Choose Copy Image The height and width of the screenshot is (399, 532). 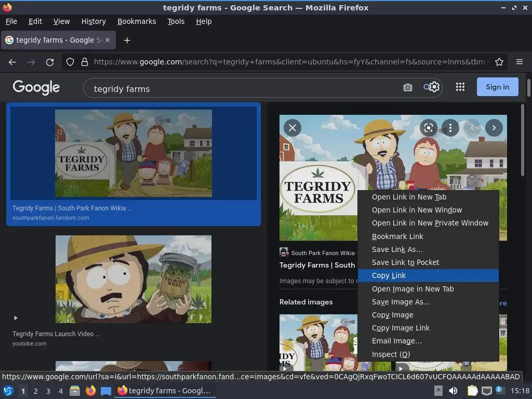point(428,315)
